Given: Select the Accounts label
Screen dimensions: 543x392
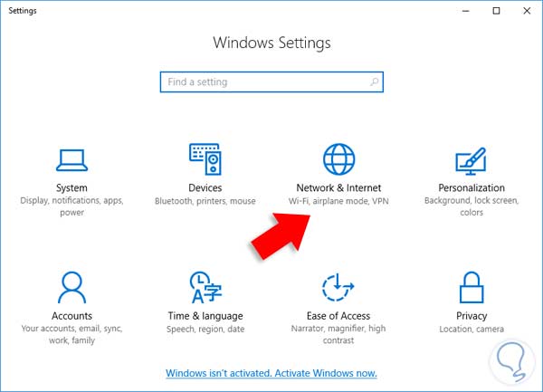Looking at the screenshot, I should click(x=71, y=316).
